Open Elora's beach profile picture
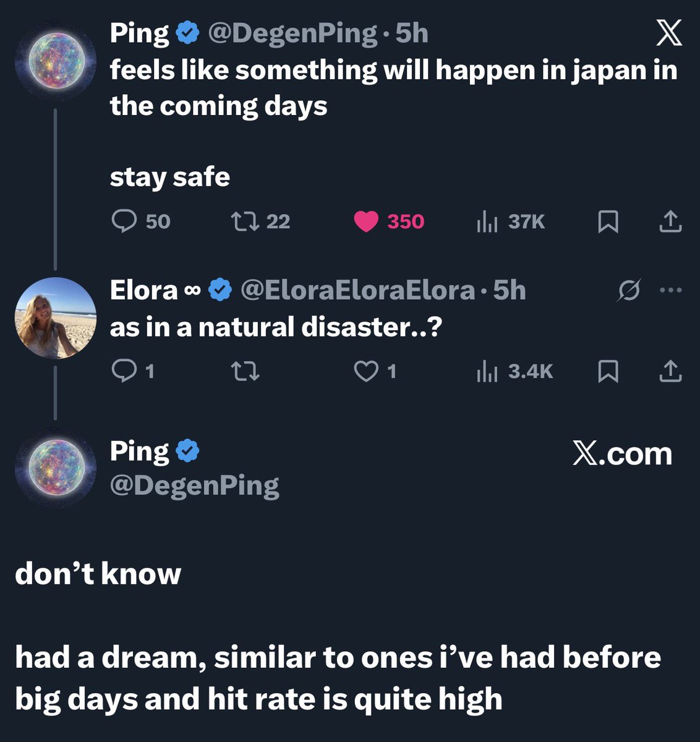The width and height of the screenshot is (700, 742). [x=56, y=318]
